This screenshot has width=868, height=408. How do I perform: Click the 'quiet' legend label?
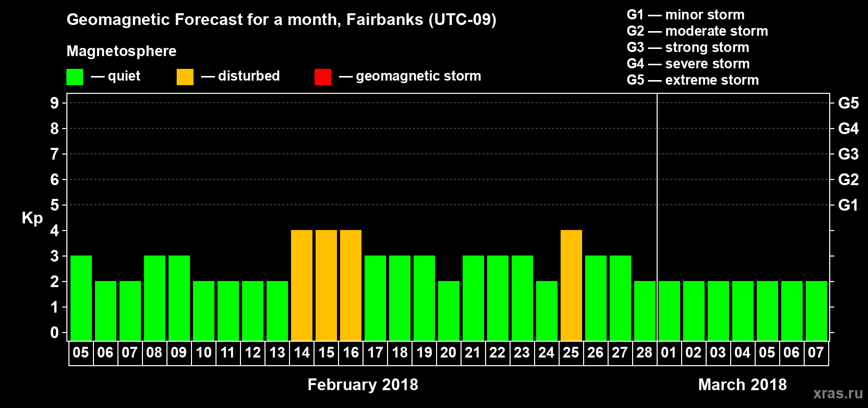(124, 76)
